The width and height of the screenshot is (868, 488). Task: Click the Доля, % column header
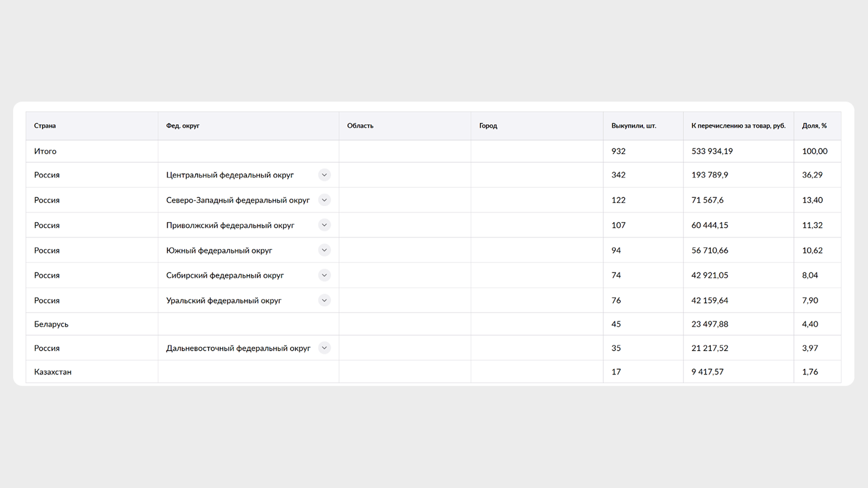814,126
